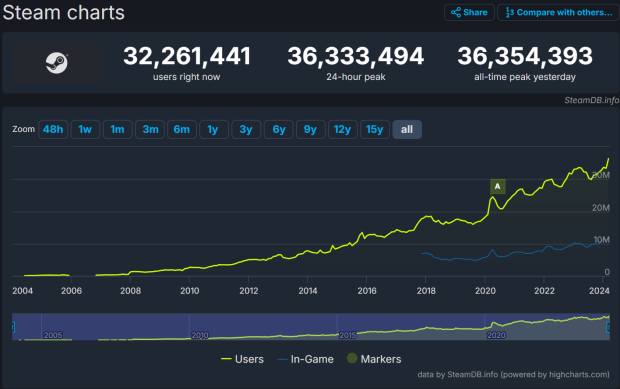
Task: Click the 2020 label in navigator
Action: (496, 335)
